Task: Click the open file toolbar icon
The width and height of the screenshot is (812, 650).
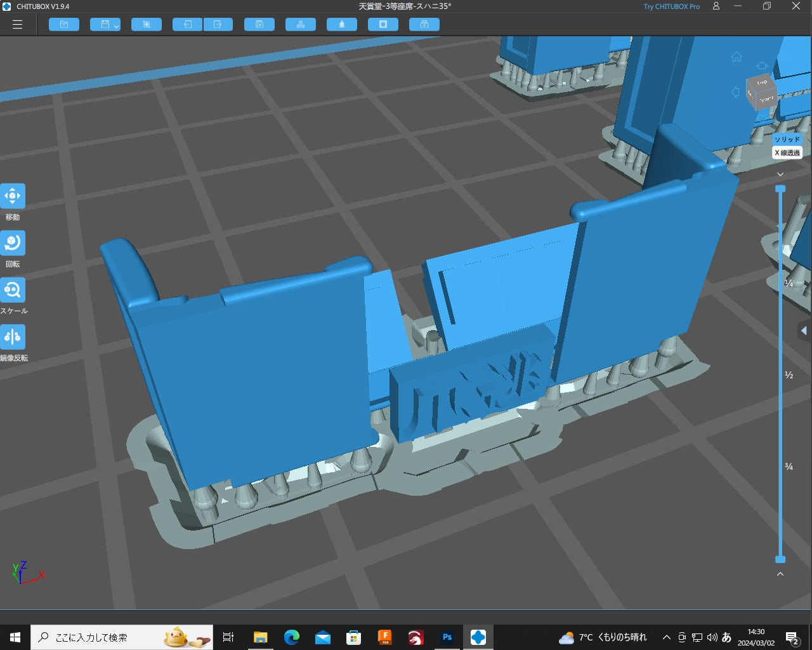Action: (64, 25)
